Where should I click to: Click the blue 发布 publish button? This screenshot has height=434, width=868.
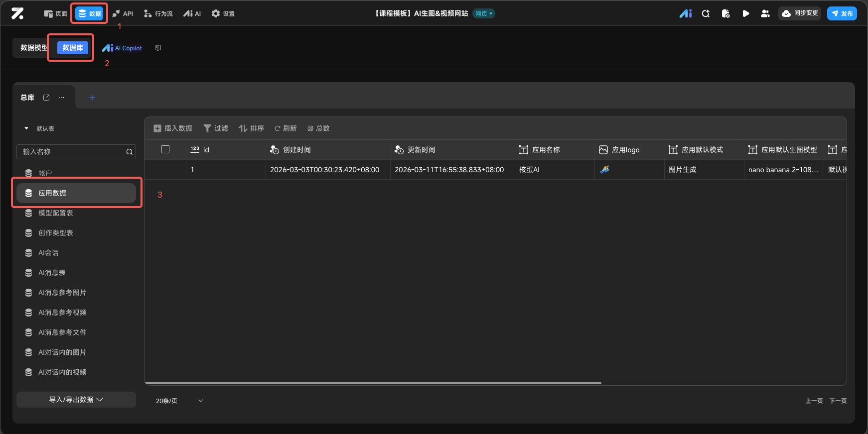click(842, 13)
